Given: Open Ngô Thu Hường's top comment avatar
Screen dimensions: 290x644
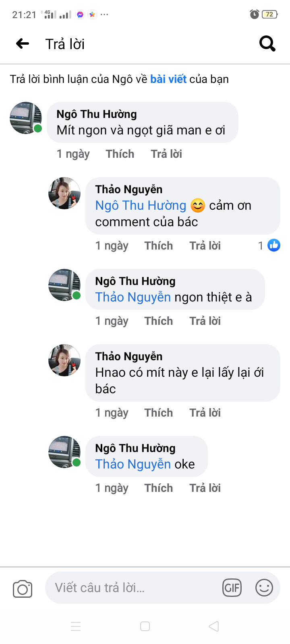Looking at the screenshot, I should [26, 118].
